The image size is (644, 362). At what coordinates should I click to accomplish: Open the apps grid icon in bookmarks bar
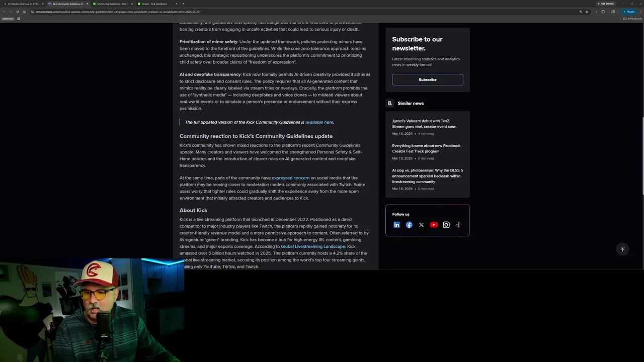click(x=19, y=19)
